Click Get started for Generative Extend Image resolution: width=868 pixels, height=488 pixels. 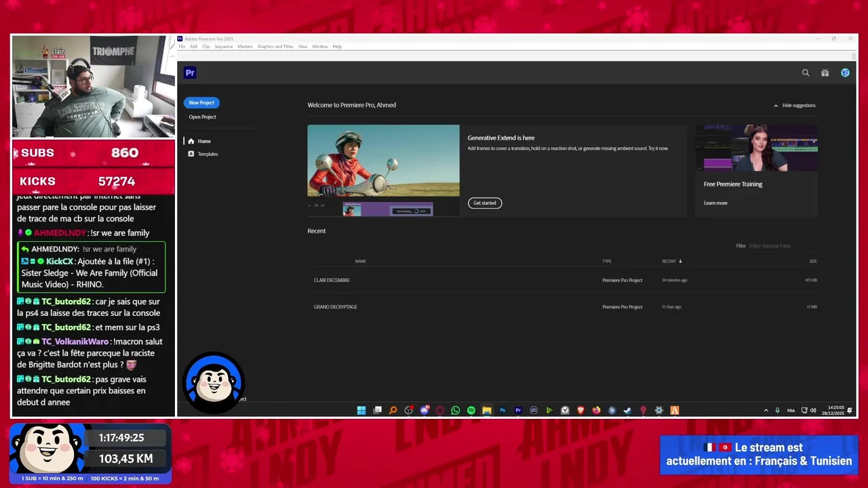485,203
